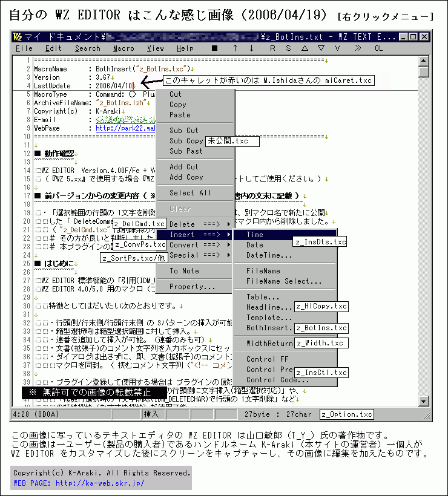Select FileName in the Insert submenu
Viewport: 448px width, 496px height.
coord(285,271)
